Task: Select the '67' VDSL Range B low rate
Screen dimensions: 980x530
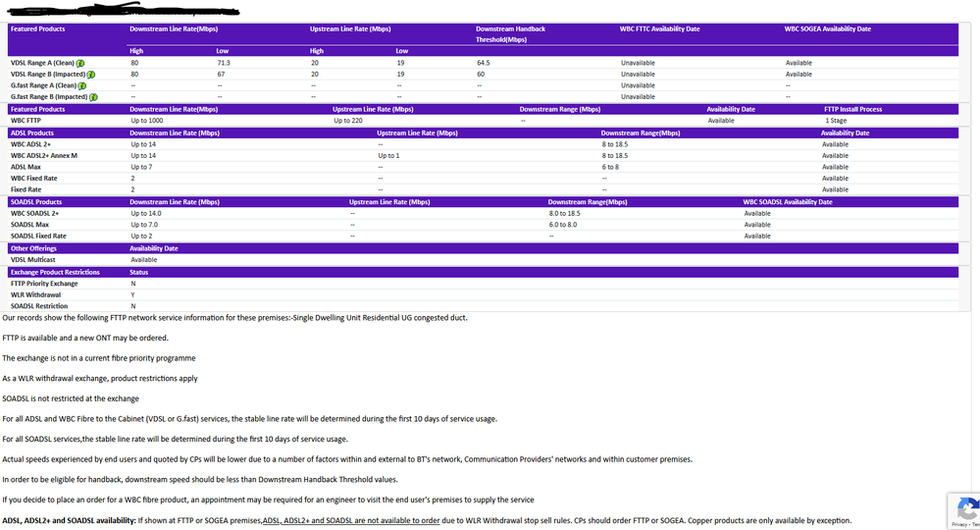Action: [222, 75]
